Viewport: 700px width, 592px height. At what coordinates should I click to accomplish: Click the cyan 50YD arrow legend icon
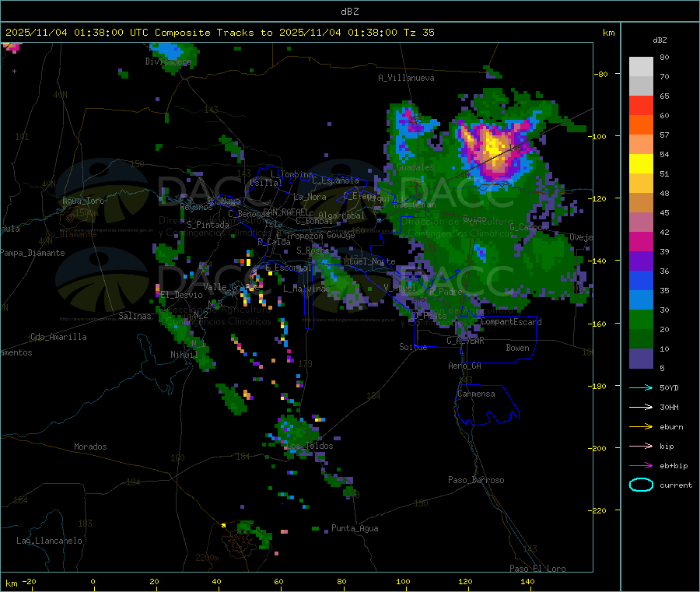click(x=641, y=387)
